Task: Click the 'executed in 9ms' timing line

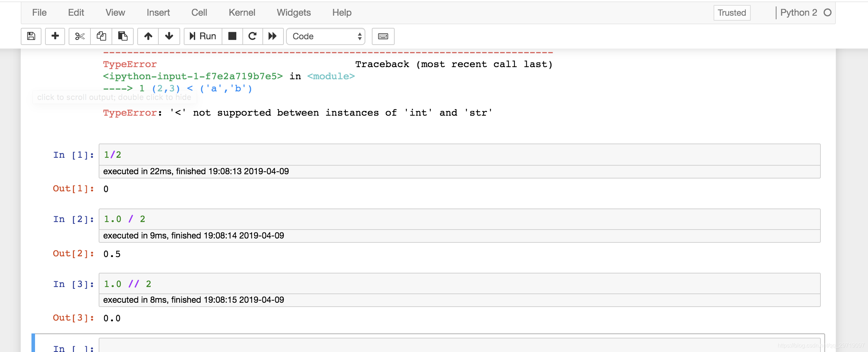Action: [193, 236]
